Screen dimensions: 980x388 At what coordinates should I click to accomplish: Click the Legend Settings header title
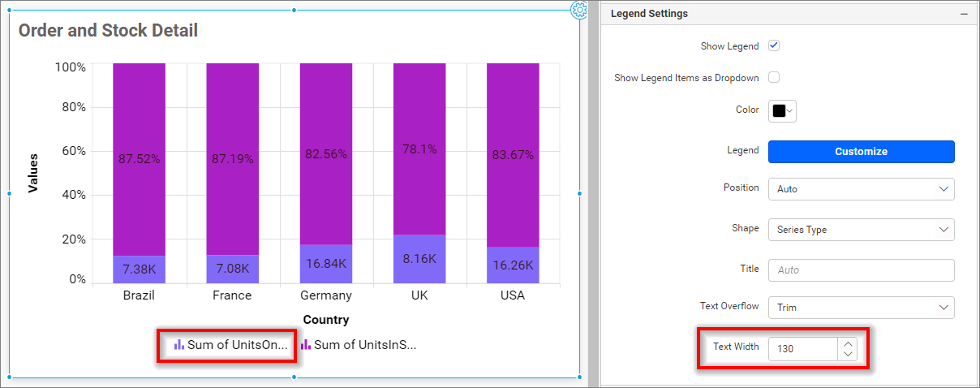coord(649,14)
